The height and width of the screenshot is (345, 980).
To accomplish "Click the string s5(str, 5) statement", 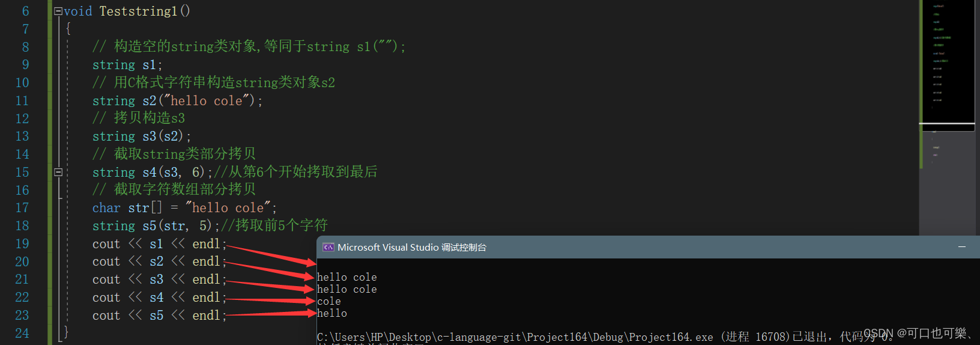I will tap(156, 225).
